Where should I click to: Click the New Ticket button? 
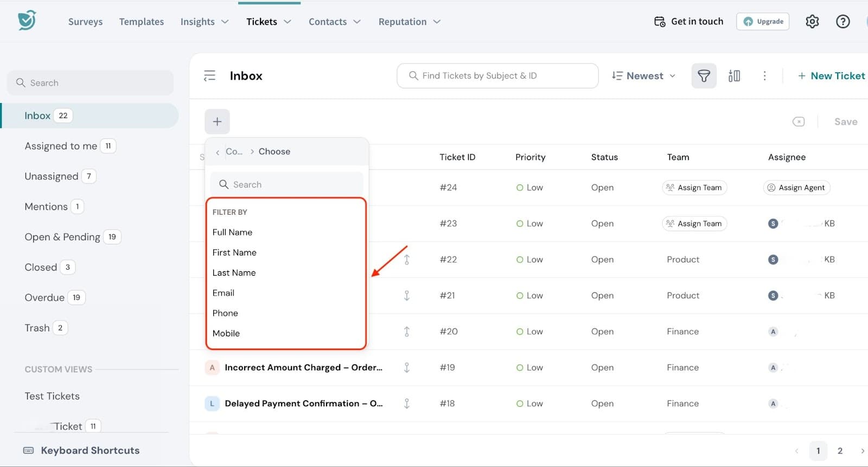tap(831, 76)
